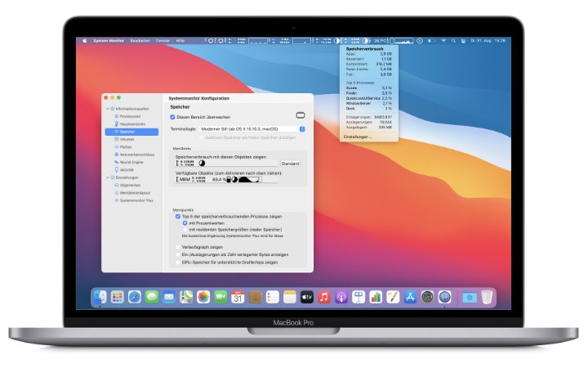Open Calendar from the dock
The image size is (588, 368).
pos(238,298)
